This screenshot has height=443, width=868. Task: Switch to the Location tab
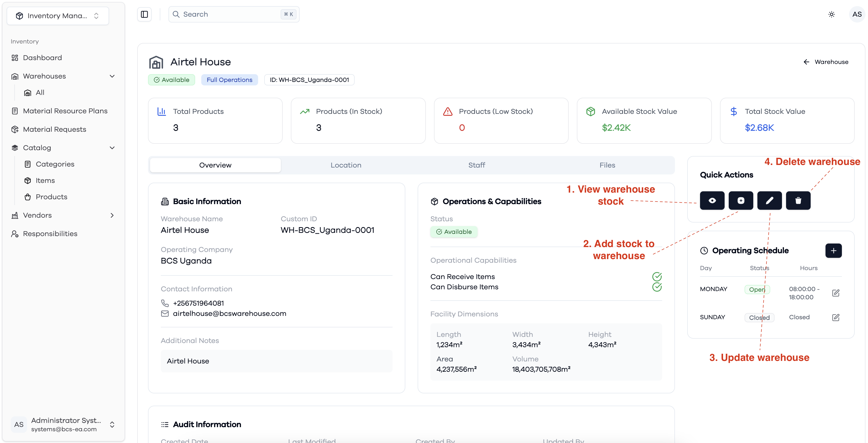point(346,165)
